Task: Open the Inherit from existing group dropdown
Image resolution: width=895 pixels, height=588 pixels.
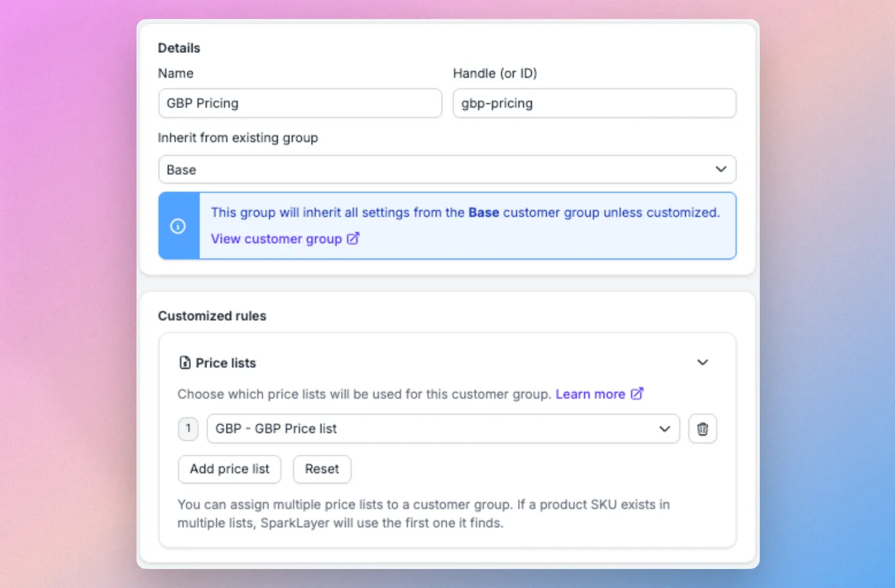Action: click(447, 169)
